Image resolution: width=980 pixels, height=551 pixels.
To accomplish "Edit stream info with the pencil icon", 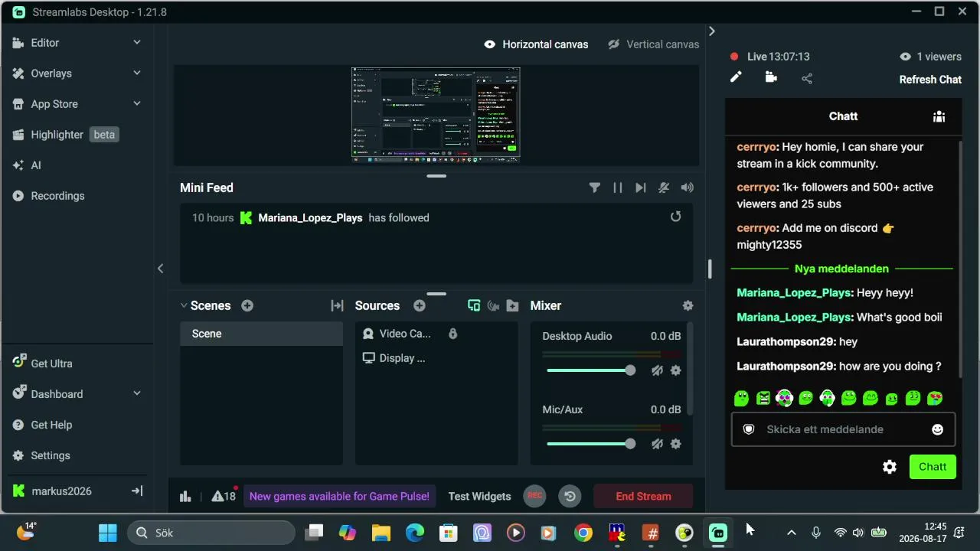I will [736, 77].
